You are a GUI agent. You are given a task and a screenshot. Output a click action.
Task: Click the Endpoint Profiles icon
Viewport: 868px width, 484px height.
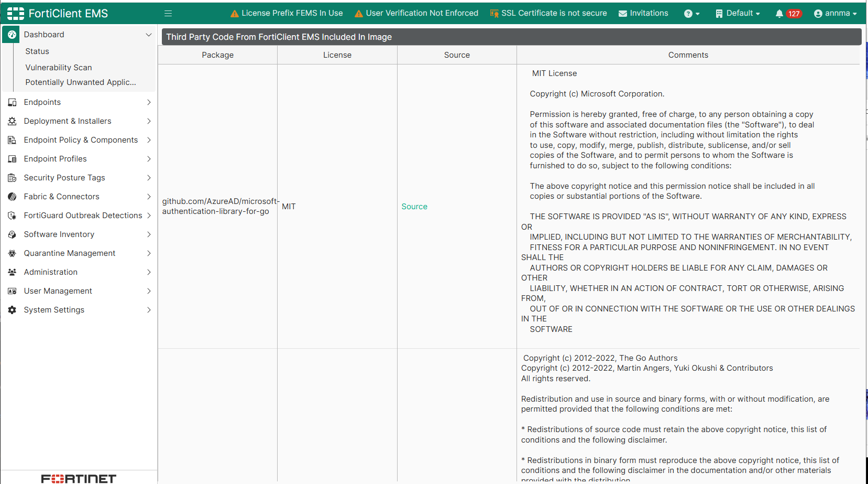12,159
